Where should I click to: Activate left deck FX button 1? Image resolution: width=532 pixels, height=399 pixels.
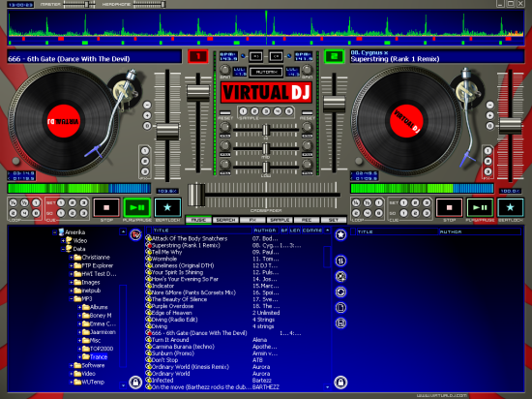pyautogui.click(x=145, y=150)
